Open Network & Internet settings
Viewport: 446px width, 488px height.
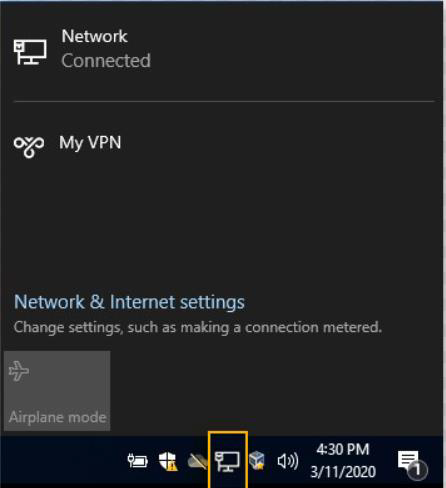coord(129,302)
